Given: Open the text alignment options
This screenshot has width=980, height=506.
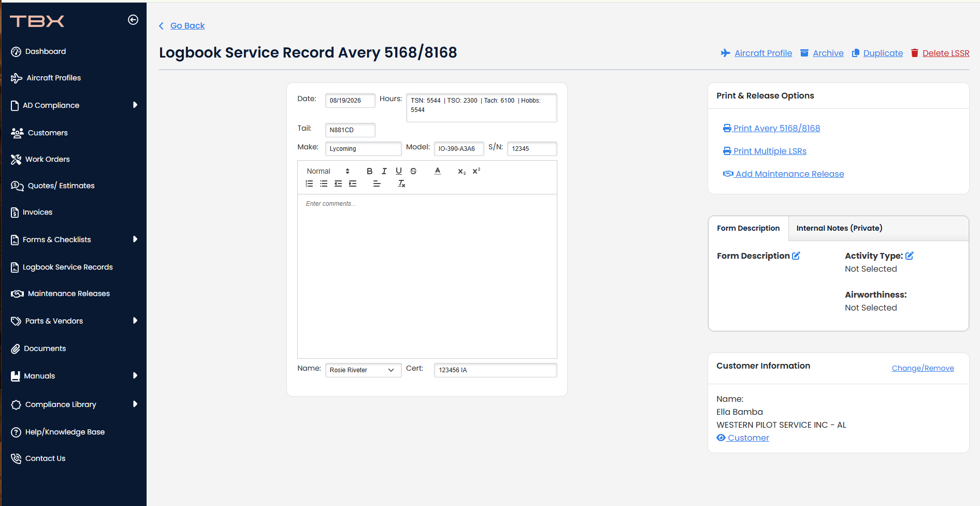Looking at the screenshot, I should tap(377, 184).
